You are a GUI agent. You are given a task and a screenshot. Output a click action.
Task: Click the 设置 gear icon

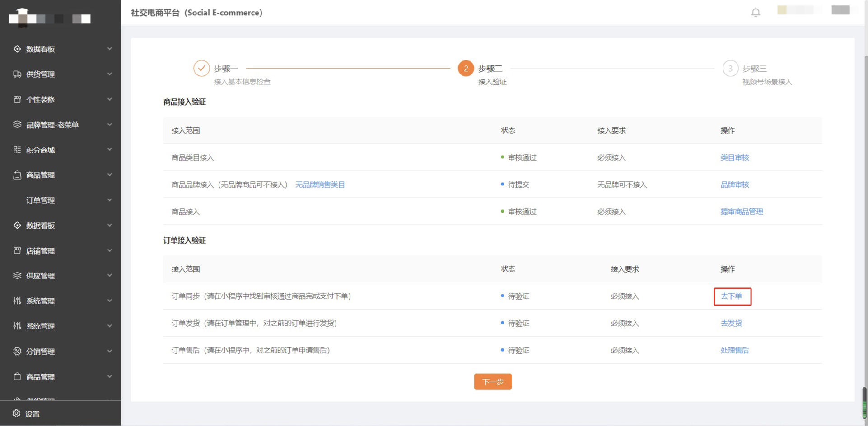(17, 413)
